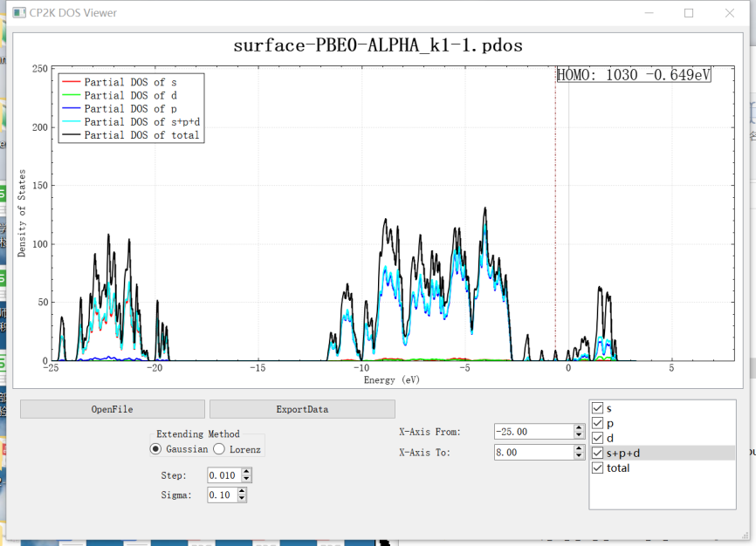
Task: Click the Sigma value input field
Action: (222, 495)
